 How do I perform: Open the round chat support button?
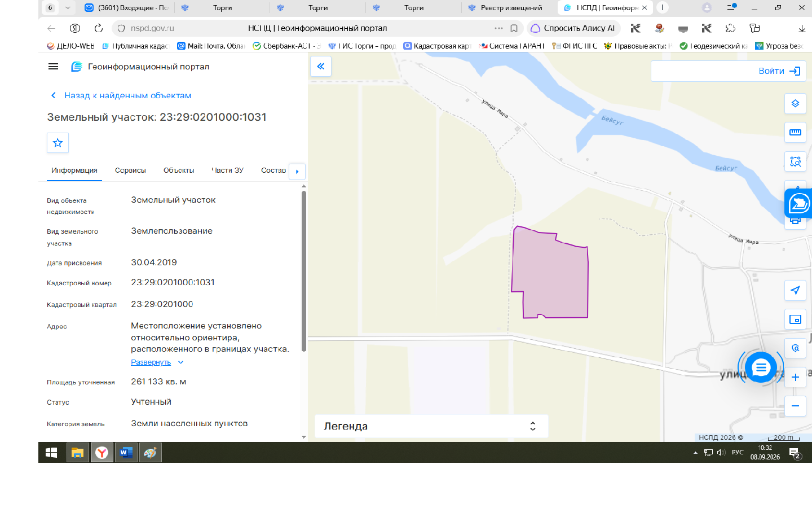click(761, 367)
